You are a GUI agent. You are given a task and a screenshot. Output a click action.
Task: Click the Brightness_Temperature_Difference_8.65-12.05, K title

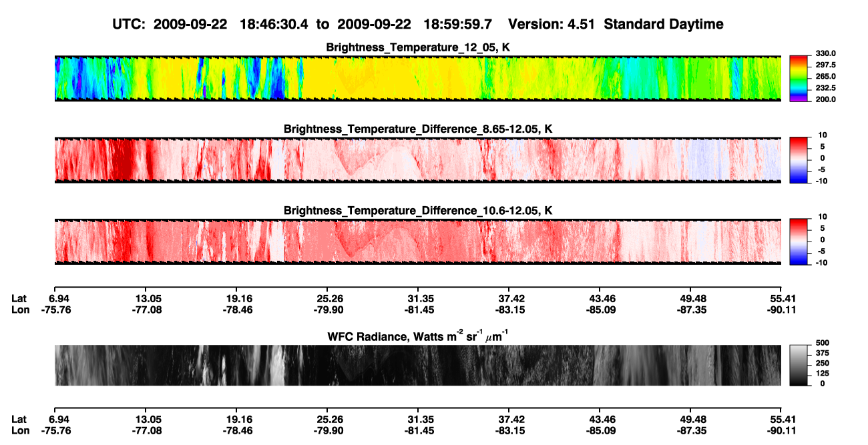[418, 129]
